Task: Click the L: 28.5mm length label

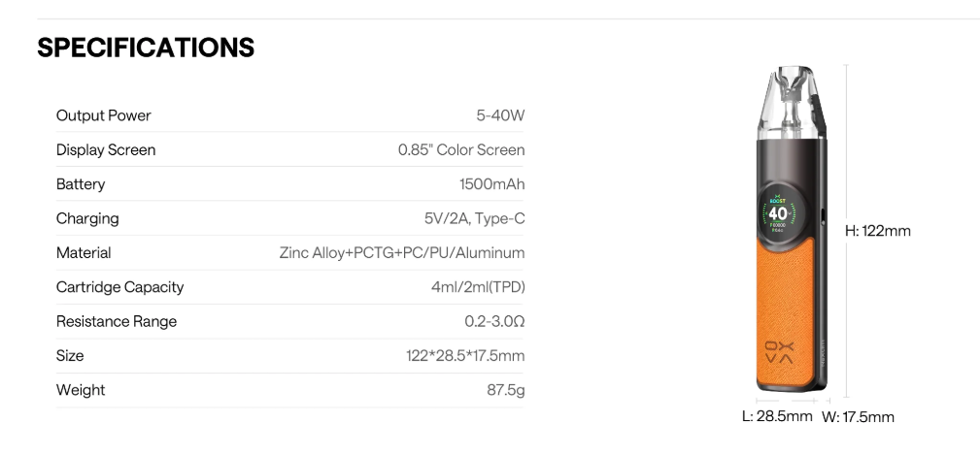Action: 777,416
